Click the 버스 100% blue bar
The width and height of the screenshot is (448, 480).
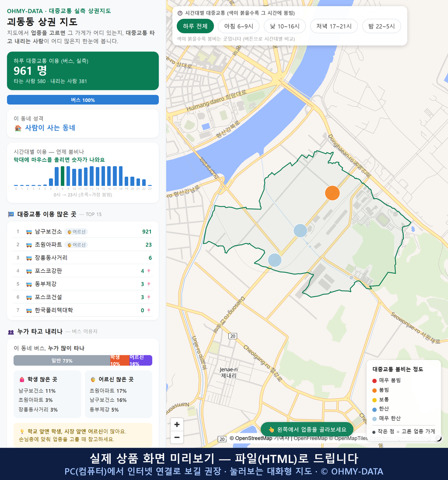[x=83, y=100]
